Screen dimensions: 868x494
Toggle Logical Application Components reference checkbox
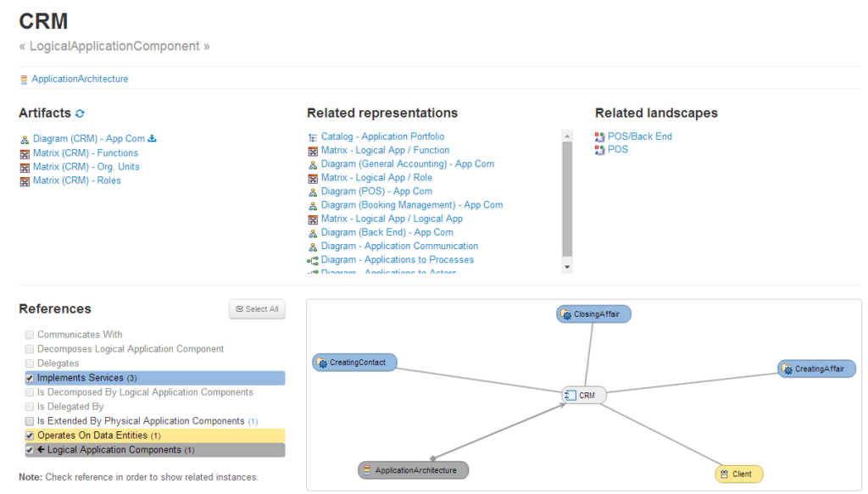tap(31, 450)
